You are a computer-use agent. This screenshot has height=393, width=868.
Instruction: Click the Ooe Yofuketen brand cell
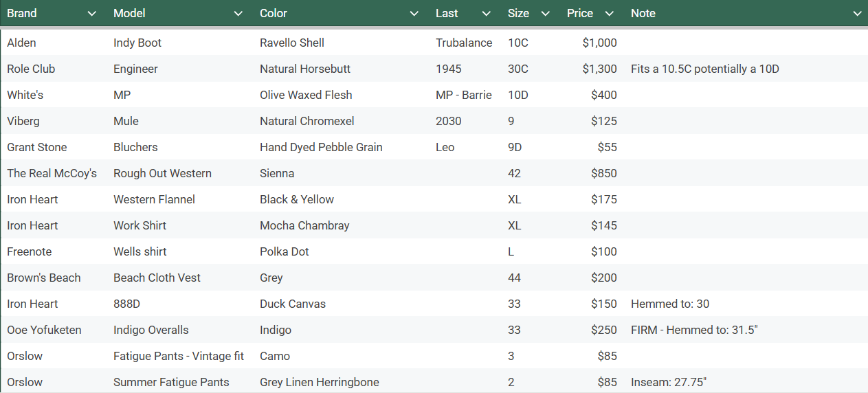[x=44, y=330]
